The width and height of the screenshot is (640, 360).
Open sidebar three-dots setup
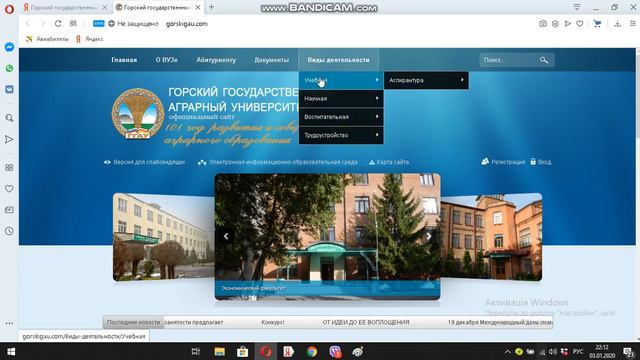[x=9, y=323]
